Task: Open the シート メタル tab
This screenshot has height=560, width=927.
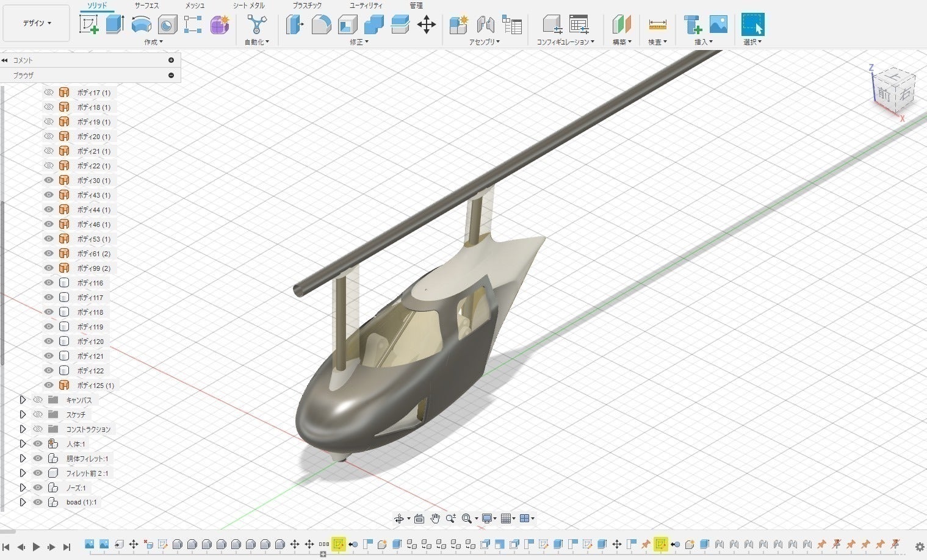Action: tap(248, 5)
